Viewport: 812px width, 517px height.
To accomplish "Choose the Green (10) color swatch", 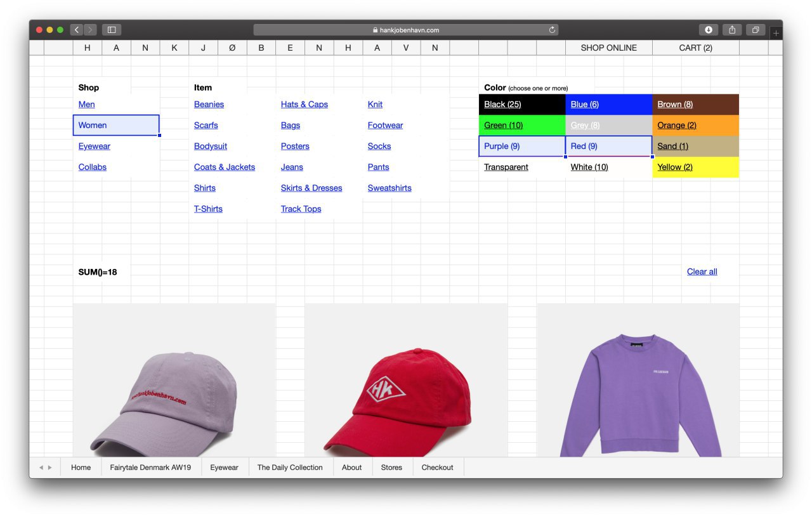I will [522, 125].
